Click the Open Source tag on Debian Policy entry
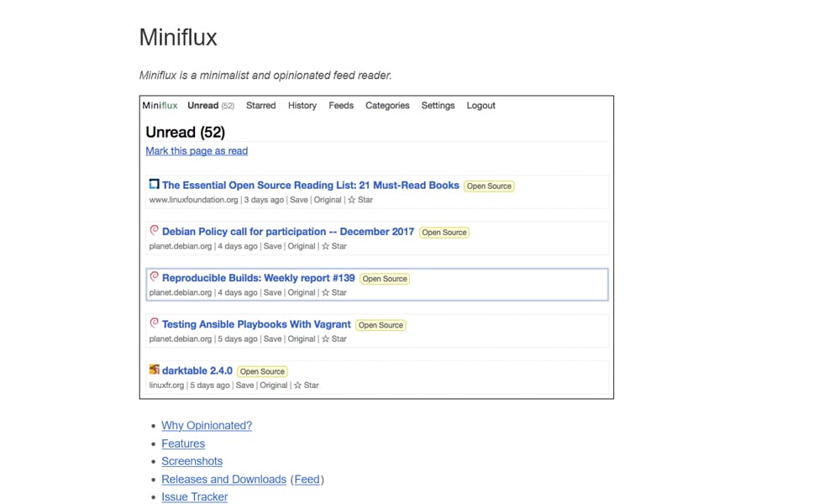This screenshot has width=840, height=504. pos(444,232)
